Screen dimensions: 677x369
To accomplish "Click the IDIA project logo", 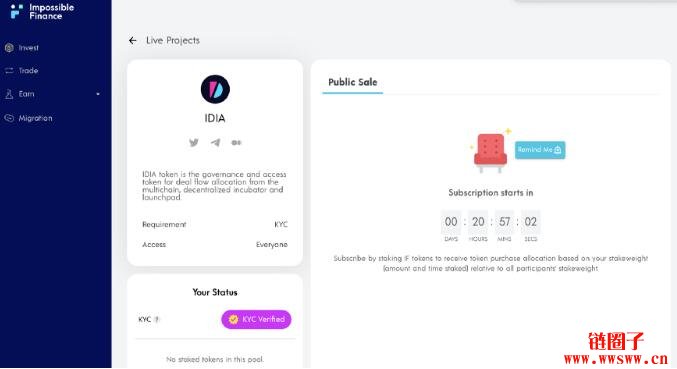I will click(x=215, y=89).
